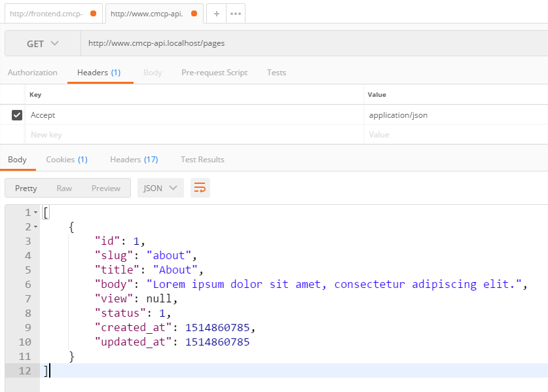Viewport: 548px width, 392px height.
Task: Click orange unsaved dot on frontend.cmcp tab
Action: tap(93, 14)
